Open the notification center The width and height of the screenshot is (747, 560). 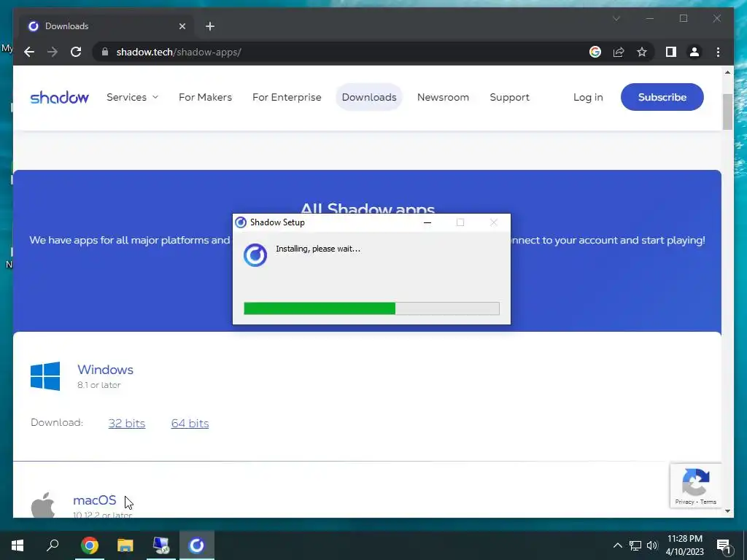(x=724, y=545)
